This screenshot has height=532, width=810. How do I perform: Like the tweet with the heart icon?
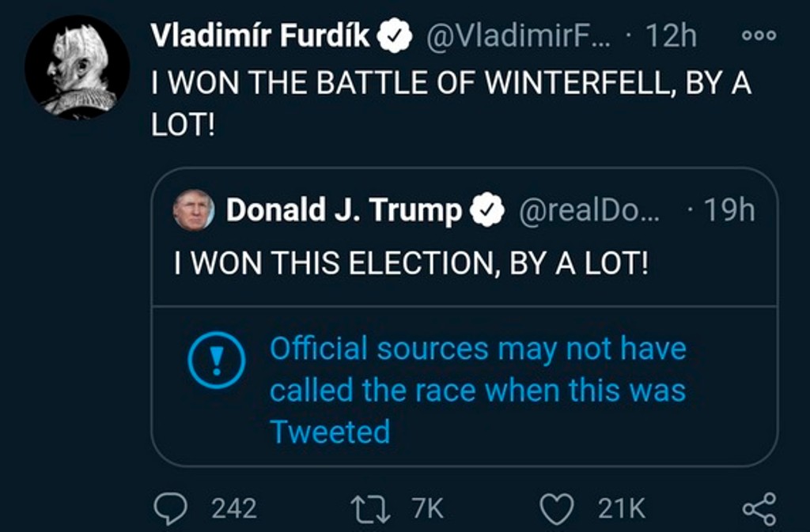pos(556,508)
